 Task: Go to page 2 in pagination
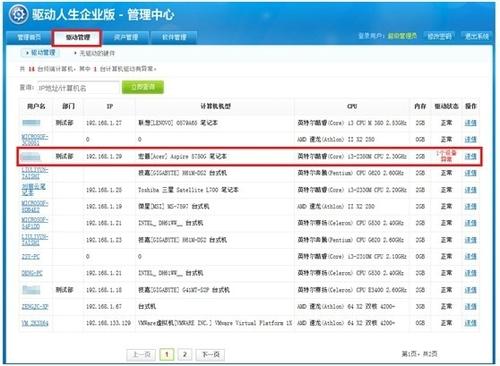185,354
